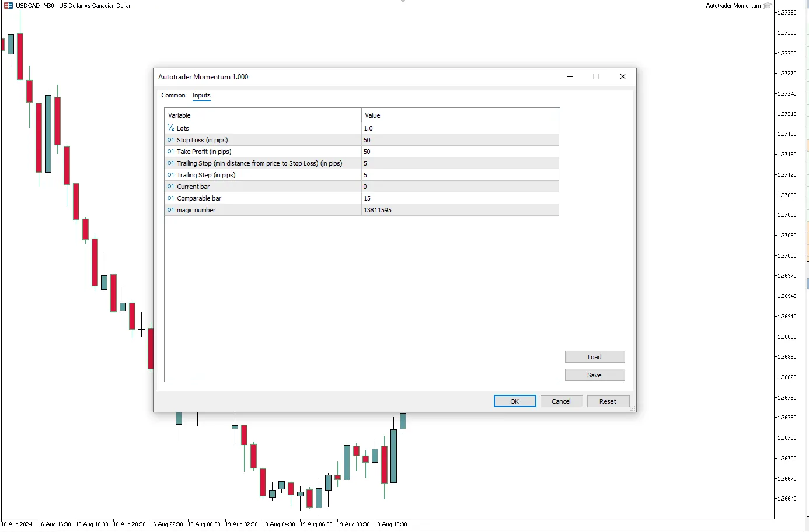Edit the Trailing Step value field

click(x=461, y=175)
